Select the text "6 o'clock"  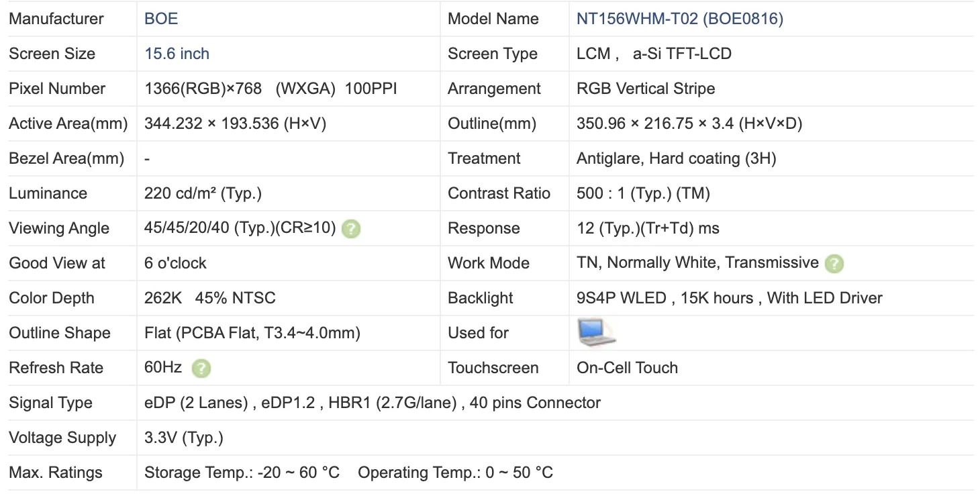click(175, 263)
